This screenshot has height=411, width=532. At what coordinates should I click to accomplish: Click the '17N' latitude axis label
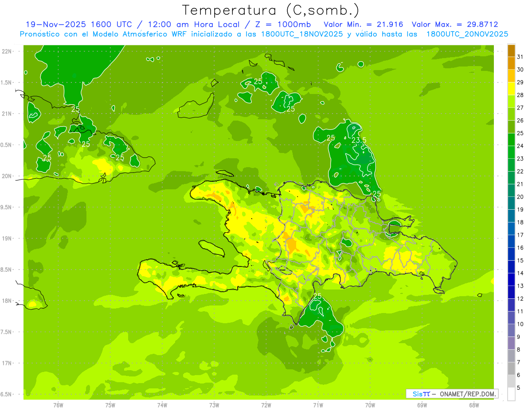[7, 363]
